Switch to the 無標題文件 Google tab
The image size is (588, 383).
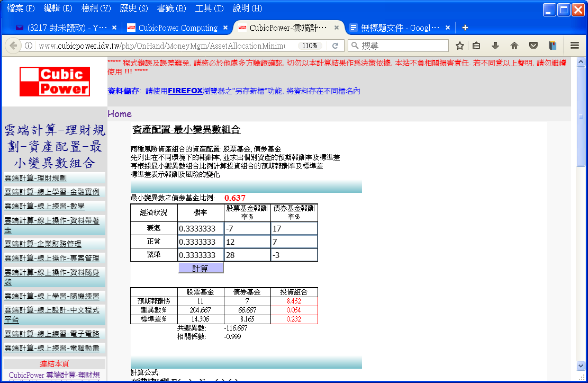click(400, 28)
